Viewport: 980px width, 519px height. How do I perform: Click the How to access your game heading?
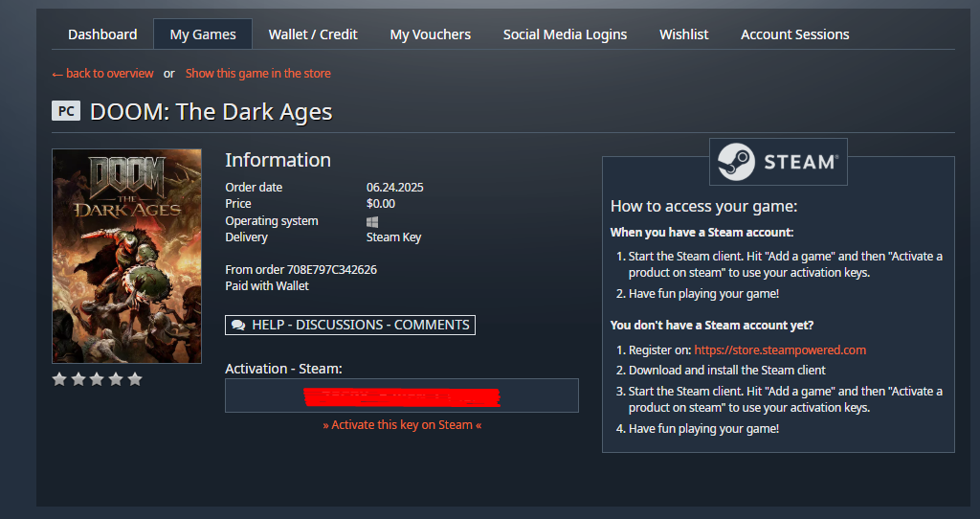pos(703,206)
